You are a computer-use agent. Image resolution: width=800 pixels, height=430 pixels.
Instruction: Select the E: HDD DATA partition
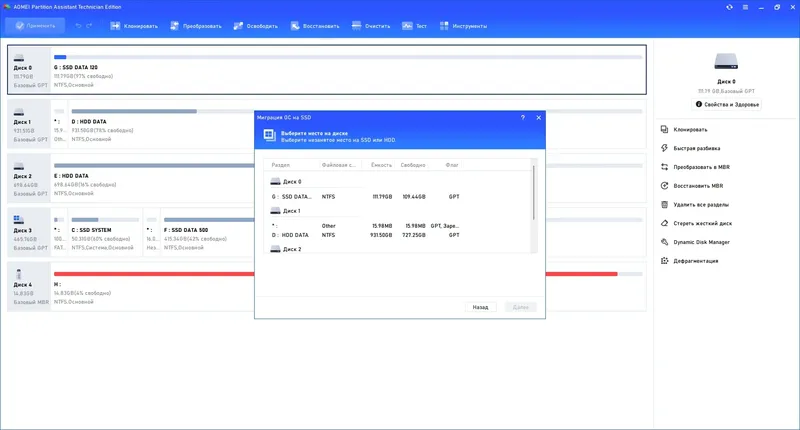(154, 180)
